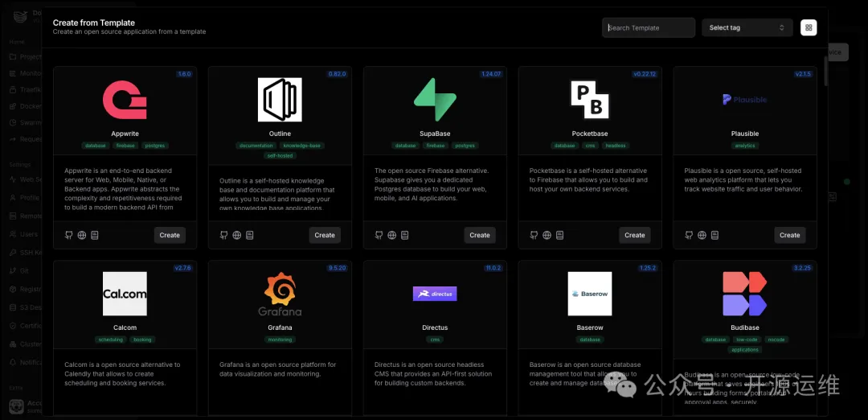868x420 pixels.
Task: Click the Grafana logo
Action: click(x=280, y=294)
